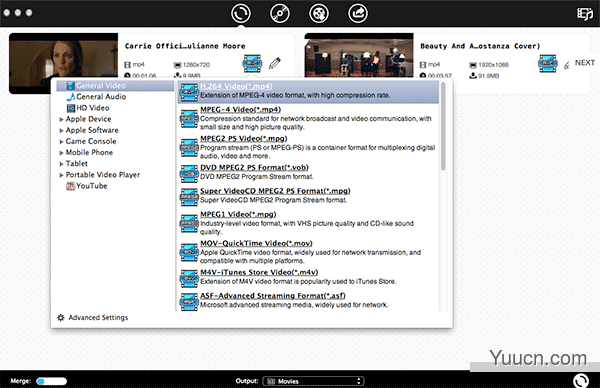Choose H.264 Video(*.mp4) format link

pyautogui.click(x=236, y=86)
